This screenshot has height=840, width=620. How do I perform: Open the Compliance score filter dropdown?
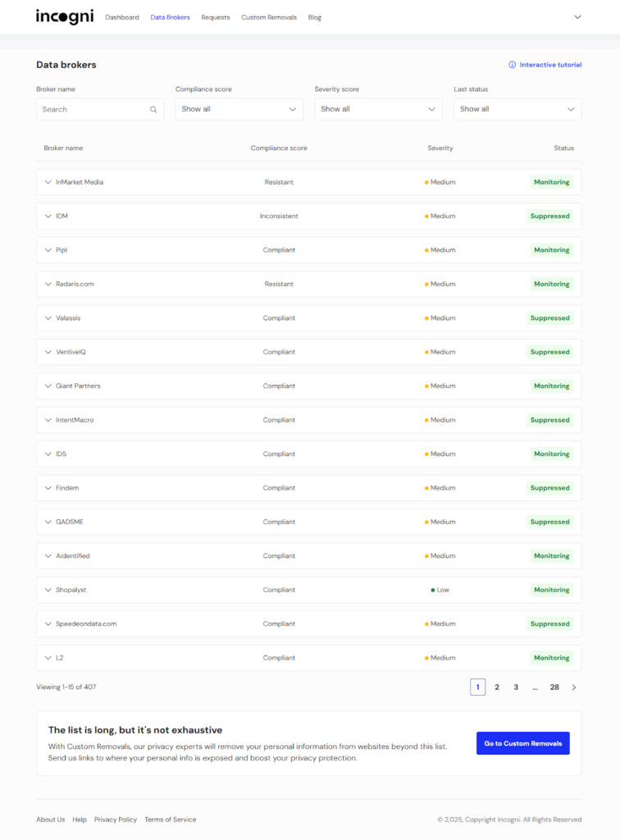pos(239,109)
